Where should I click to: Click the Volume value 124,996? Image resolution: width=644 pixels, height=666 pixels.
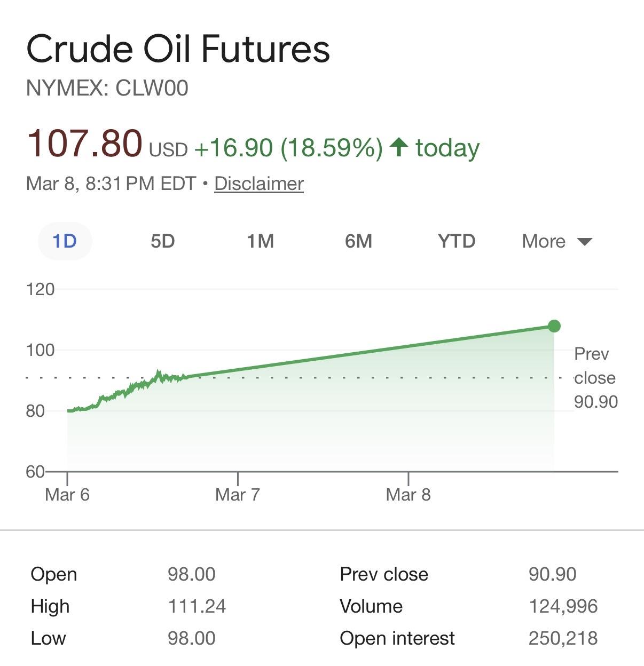tap(563, 606)
